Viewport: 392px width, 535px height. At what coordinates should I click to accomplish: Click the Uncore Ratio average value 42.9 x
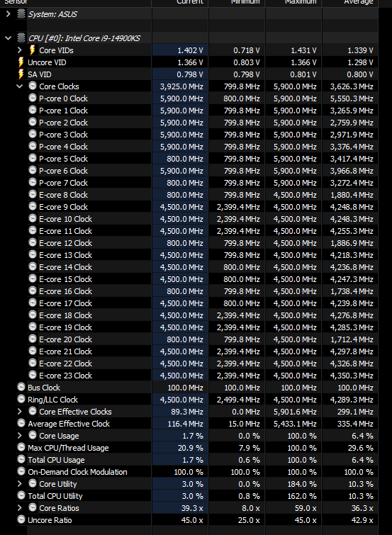point(362,520)
